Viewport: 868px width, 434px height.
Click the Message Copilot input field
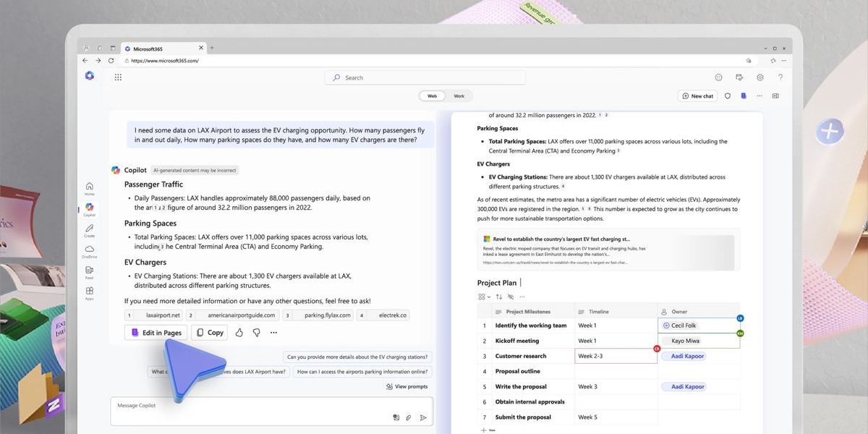pyautogui.click(x=272, y=410)
